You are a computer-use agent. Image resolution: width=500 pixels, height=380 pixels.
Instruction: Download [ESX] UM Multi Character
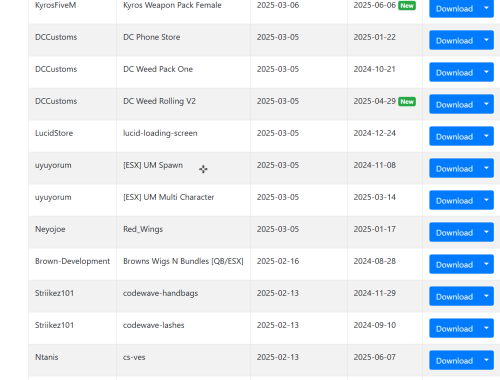454,200
